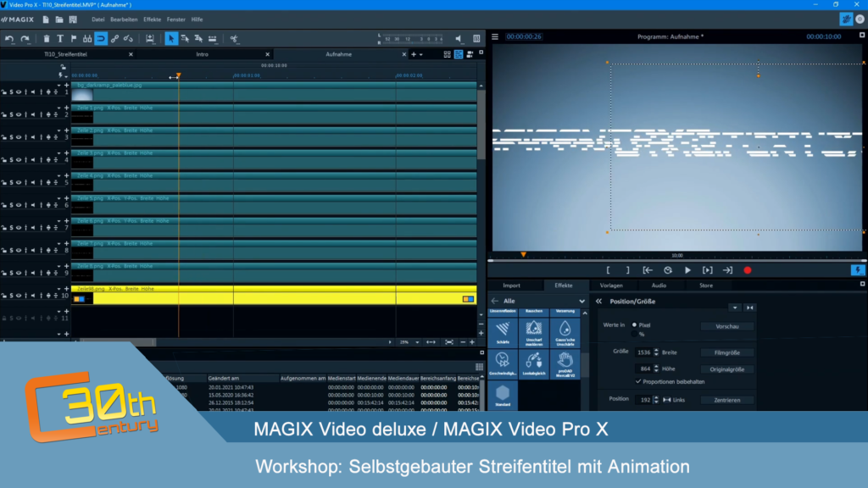Delete selection with the trash can icon
The width and height of the screenshot is (868, 488).
[47, 39]
